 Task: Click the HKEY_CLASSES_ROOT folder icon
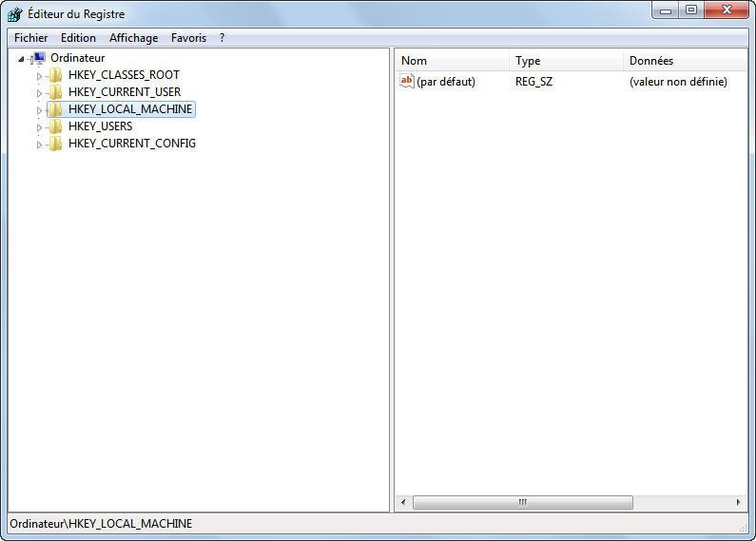55,75
